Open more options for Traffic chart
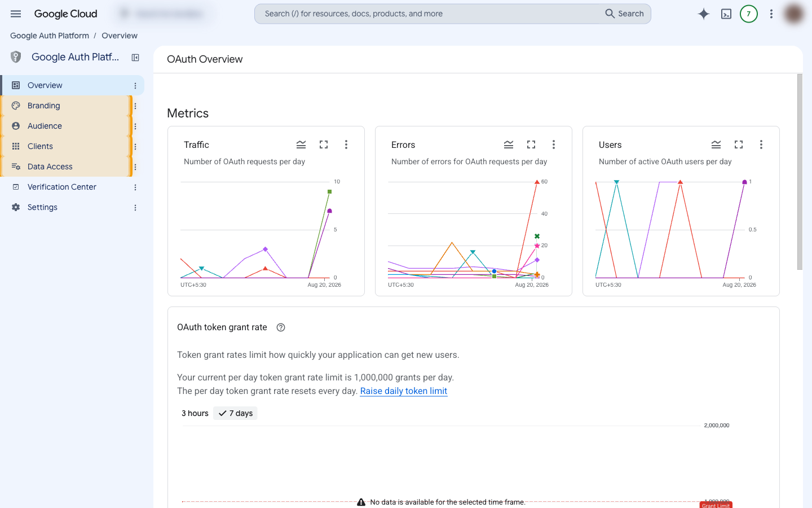Viewport: 812px width, 508px height. click(x=346, y=144)
